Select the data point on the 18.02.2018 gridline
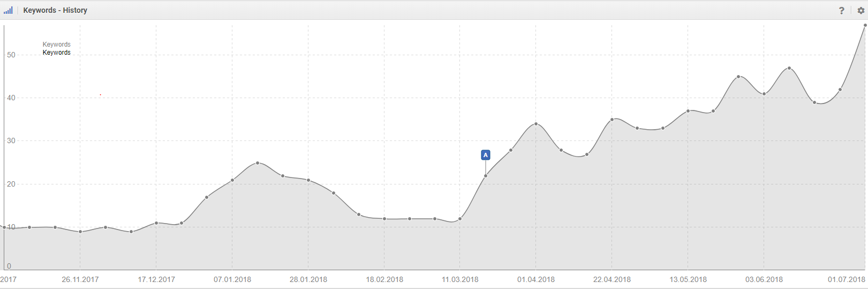The width and height of the screenshot is (868, 289). click(384, 219)
